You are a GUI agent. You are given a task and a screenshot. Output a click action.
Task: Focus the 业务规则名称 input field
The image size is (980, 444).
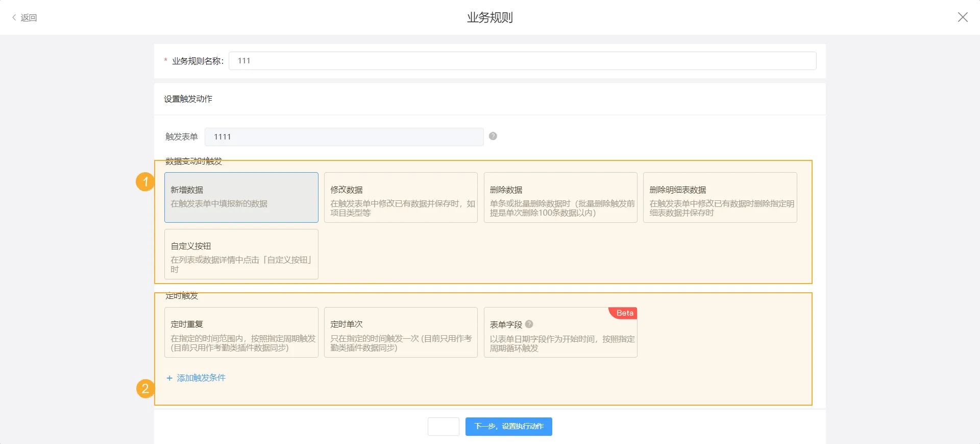coord(522,61)
